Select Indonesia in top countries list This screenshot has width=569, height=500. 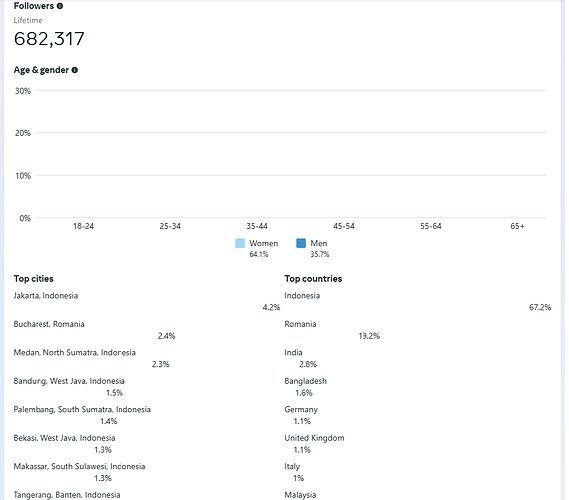tap(418, 302)
